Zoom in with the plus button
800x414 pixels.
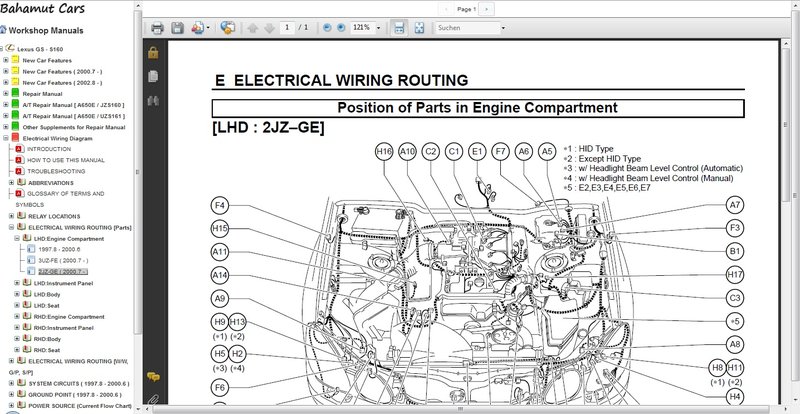coord(343,27)
